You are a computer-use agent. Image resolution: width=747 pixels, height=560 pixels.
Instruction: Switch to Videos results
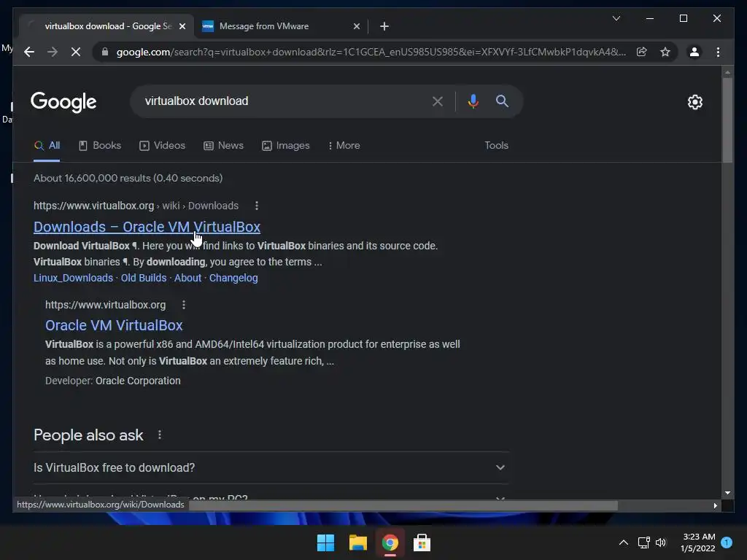(162, 146)
